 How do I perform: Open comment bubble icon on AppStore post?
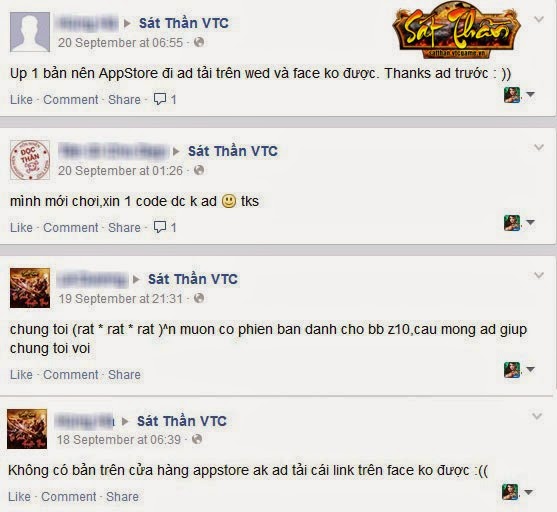coord(159,99)
